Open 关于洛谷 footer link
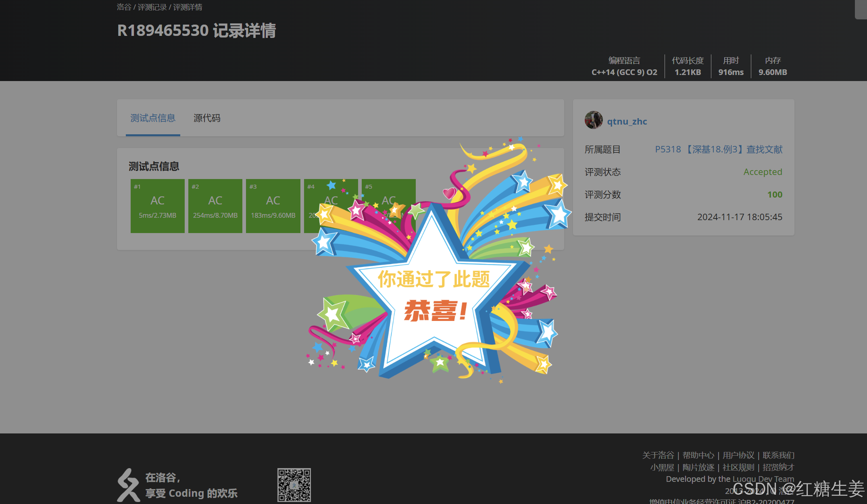The height and width of the screenshot is (504, 867). pyautogui.click(x=658, y=455)
